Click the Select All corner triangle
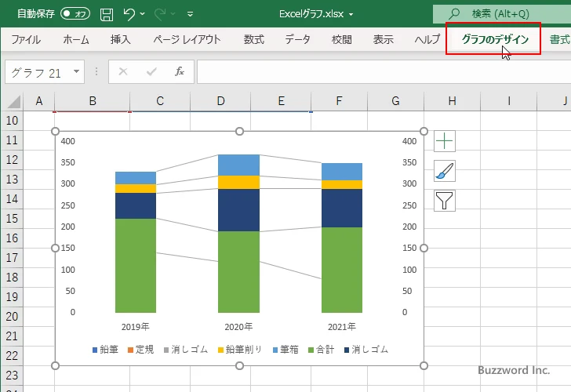 click(x=14, y=102)
